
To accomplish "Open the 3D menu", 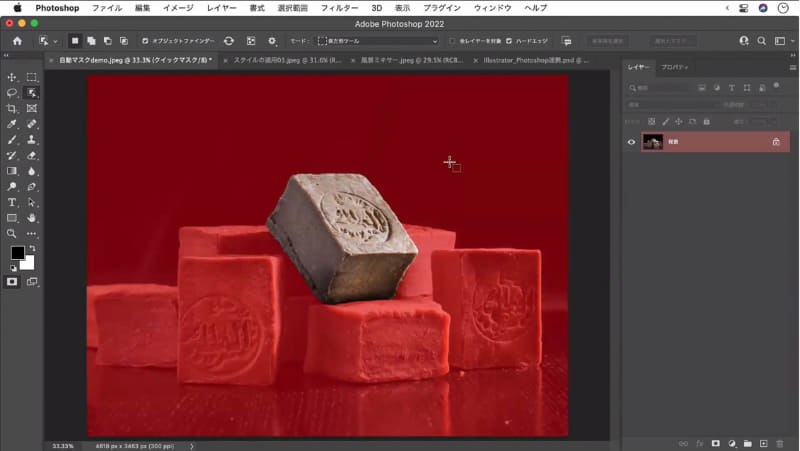I will pos(377,8).
